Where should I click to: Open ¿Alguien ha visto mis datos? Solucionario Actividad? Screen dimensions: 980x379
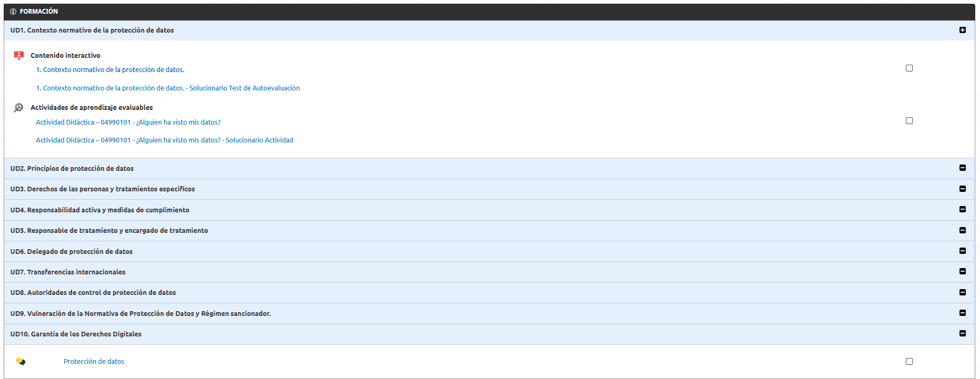coord(165,140)
